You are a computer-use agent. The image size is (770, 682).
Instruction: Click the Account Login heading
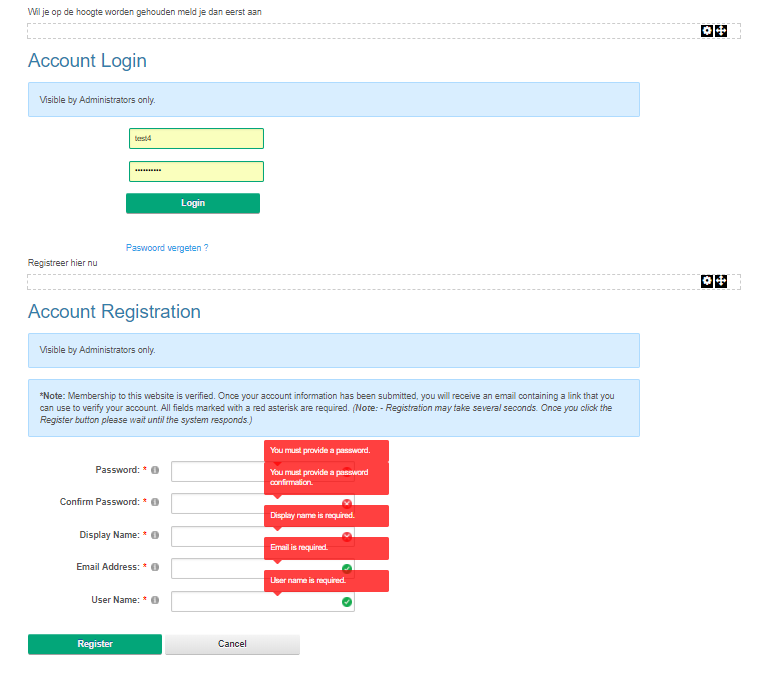click(87, 61)
